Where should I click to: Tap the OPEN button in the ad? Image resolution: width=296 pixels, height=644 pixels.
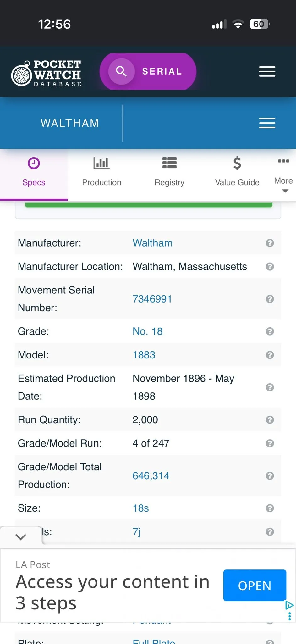pyautogui.click(x=255, y=585)
